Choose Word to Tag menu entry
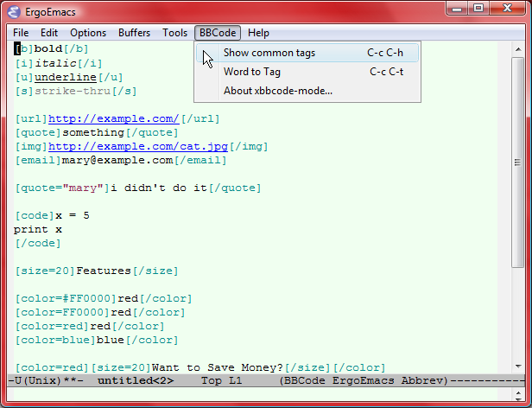The height and width of the screenshot is (408, 532). tap(307, 72)
